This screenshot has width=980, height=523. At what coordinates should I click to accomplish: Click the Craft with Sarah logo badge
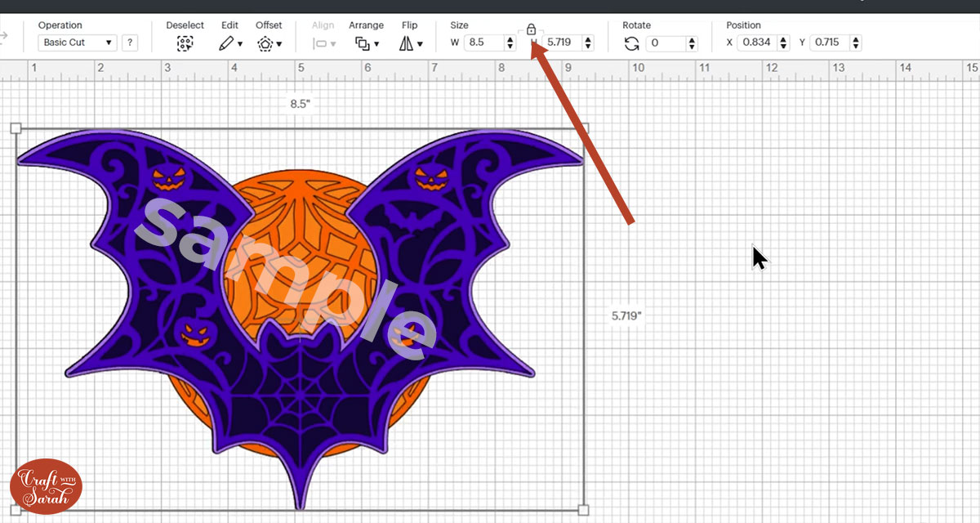(x=47, y=485)
